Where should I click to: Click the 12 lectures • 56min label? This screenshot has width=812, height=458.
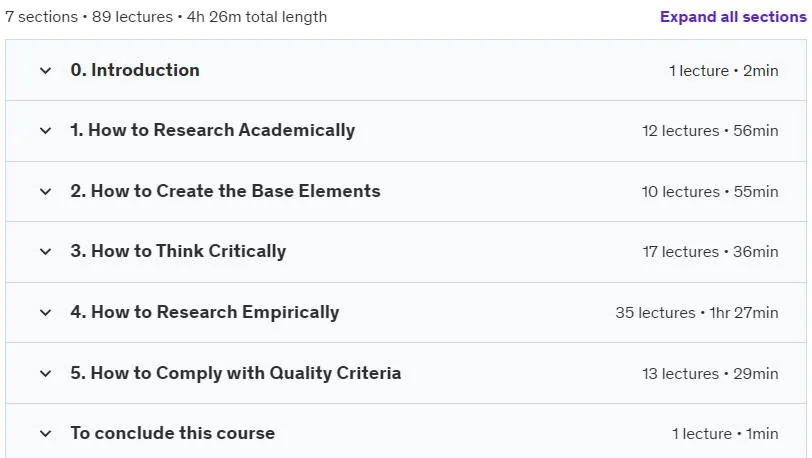pyautogui.click(x=710, y=131)
